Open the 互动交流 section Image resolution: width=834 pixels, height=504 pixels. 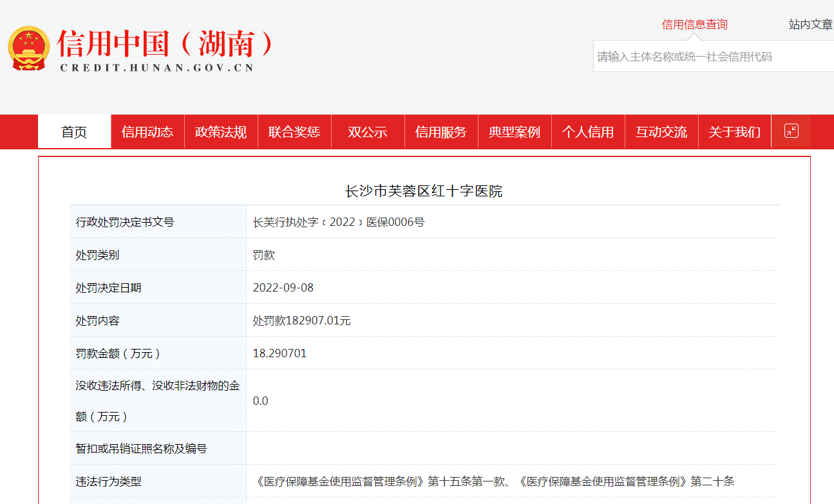(x=661, y=132)
